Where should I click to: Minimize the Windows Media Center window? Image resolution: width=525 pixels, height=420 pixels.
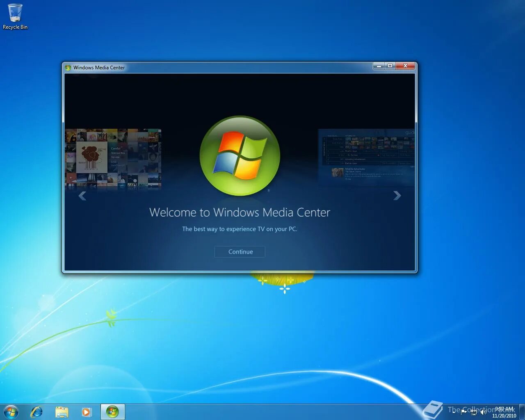click(x=379, y=66)
